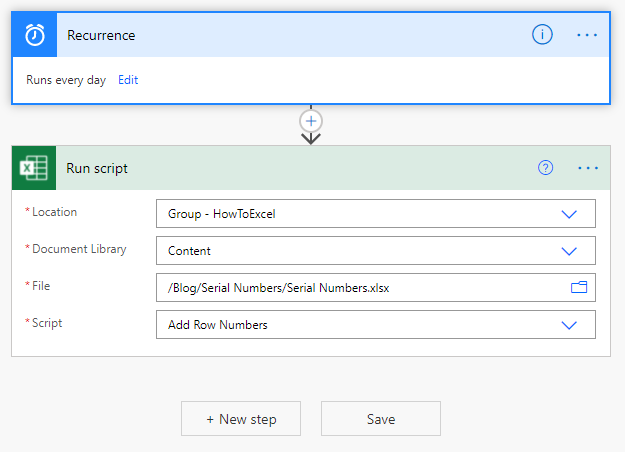This screenshot has height=452, width=625.
Task: Click the Excel icon on Run script
Action: (x=34, y=168)
